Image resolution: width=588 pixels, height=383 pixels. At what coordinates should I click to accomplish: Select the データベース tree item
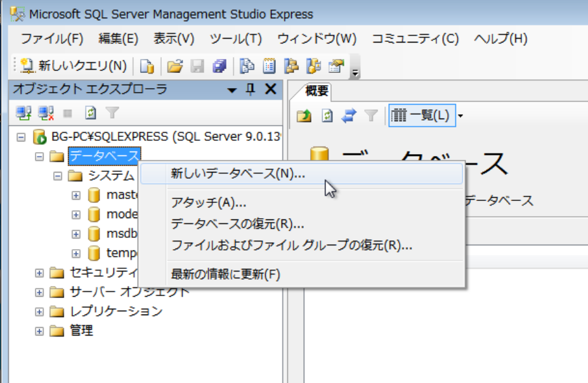click(104, 156)
